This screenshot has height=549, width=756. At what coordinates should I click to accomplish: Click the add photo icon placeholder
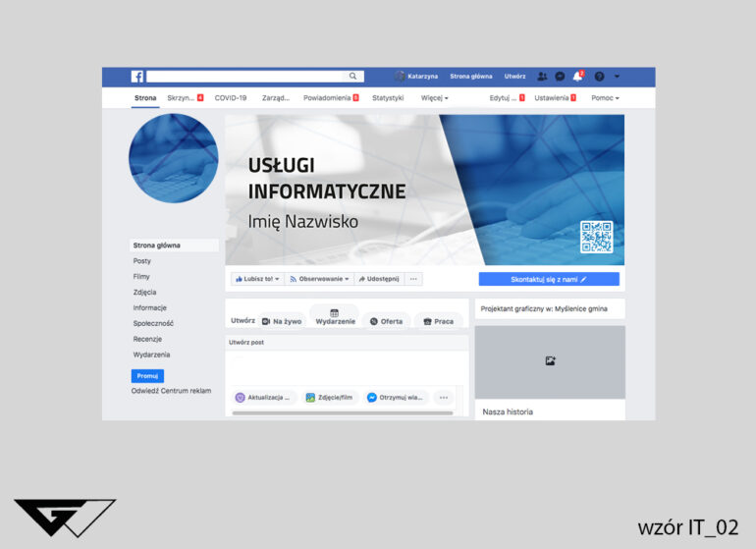[550, 361]
